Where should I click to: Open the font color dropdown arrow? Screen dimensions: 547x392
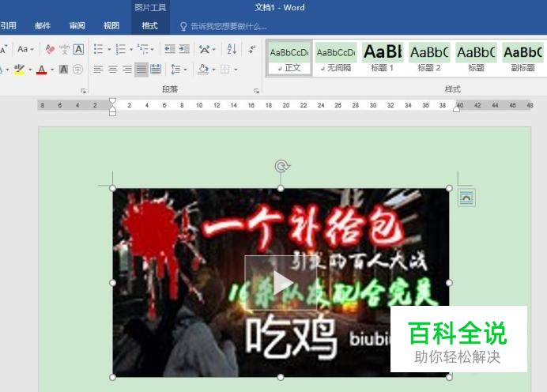click(52, 70)
